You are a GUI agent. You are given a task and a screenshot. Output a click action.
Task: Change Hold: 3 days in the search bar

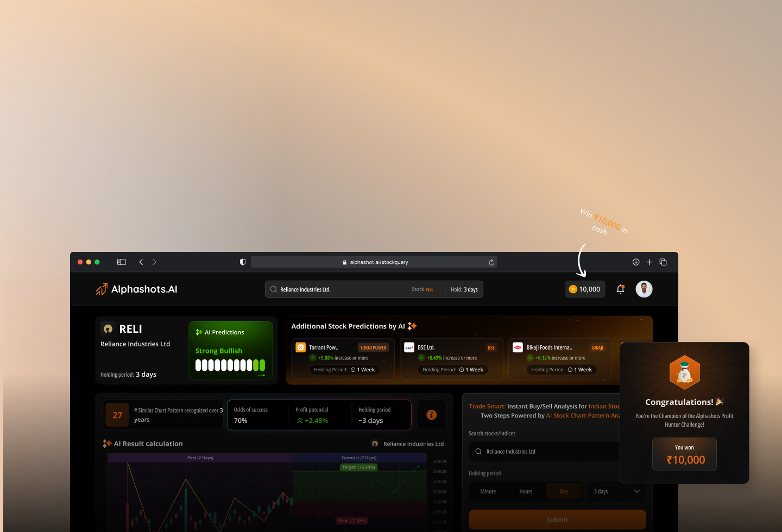[x=464, y=289]
